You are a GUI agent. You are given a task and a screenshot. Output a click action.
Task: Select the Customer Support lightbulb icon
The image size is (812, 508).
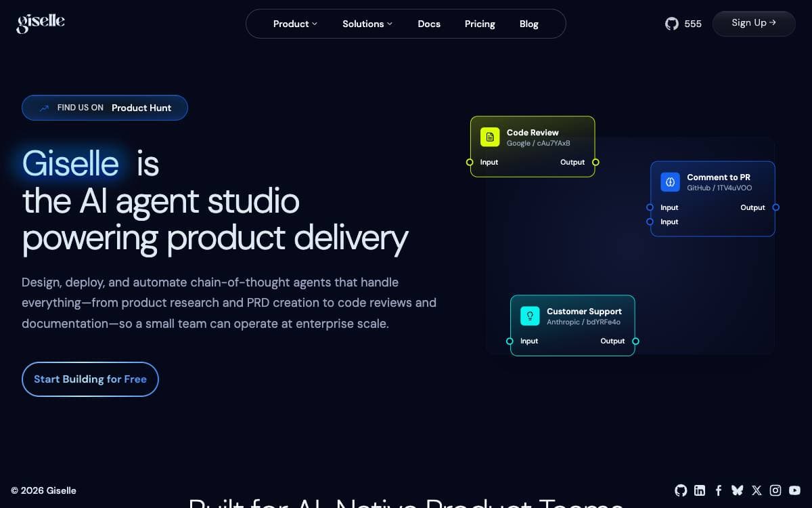(530, 316)
